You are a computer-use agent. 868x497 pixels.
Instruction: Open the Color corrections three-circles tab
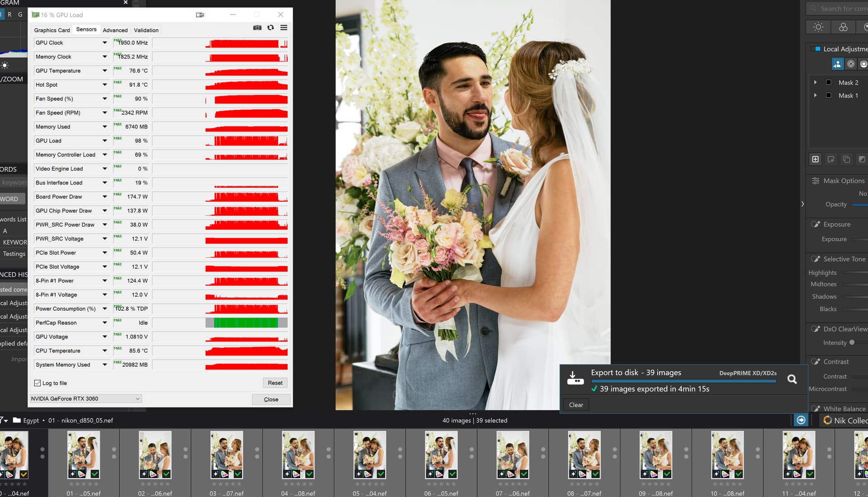coord(843,27)
